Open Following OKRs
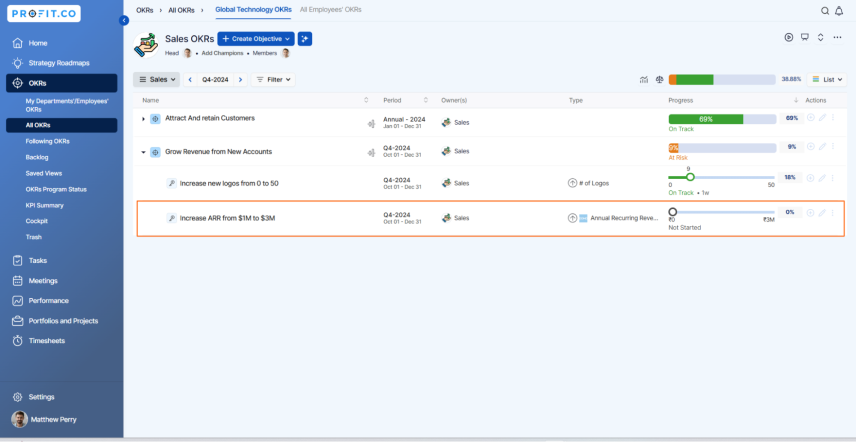Screen dimensions: 856x442 (x=47, y=141)
